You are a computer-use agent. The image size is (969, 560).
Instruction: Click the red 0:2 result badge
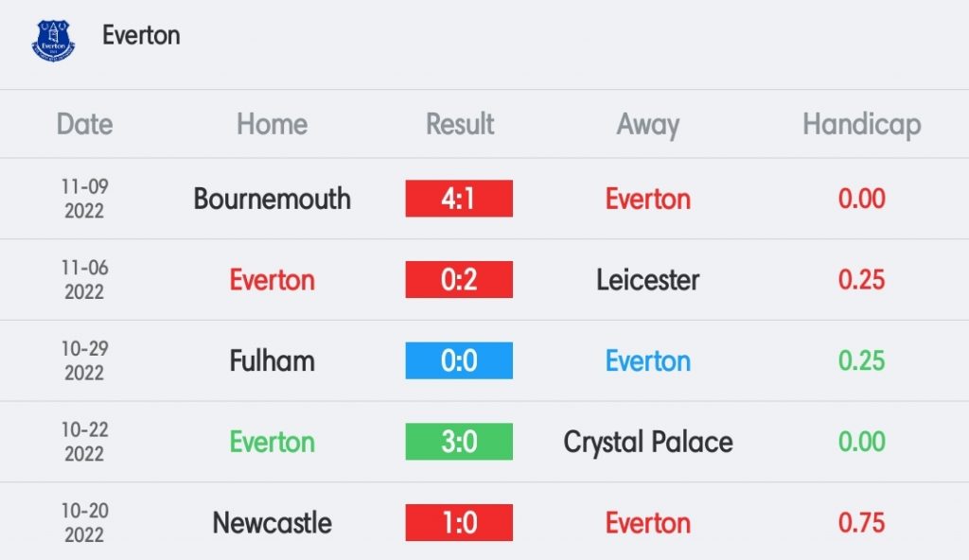tap(459, 279)
